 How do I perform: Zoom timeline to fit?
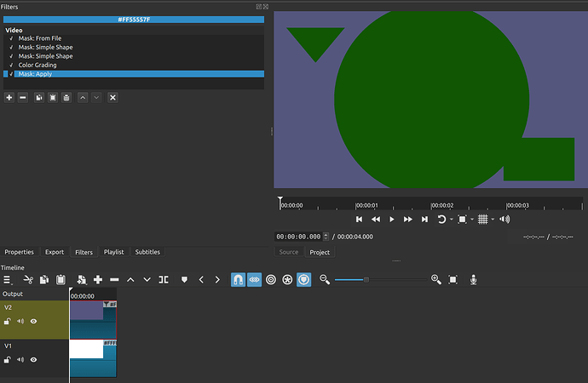[453, 280]
